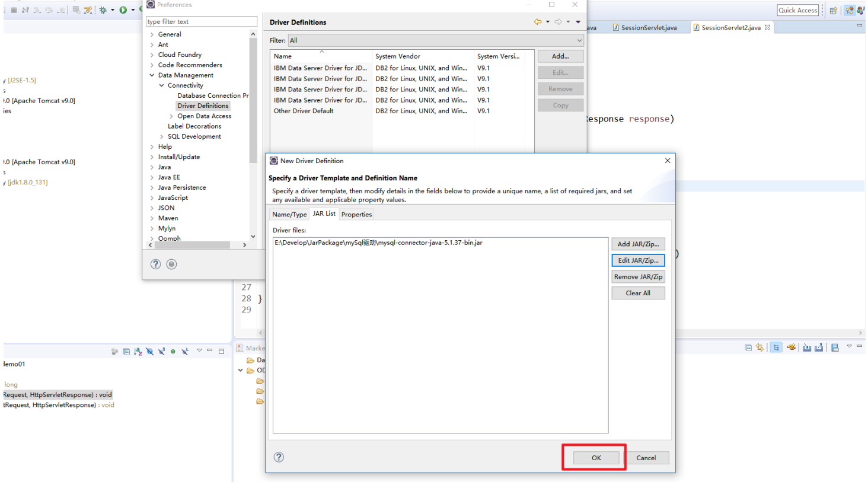Image resolution: width=868 pixels, height=491 pixels.
Task: Collapse the Connectivity tree node
Action: (161, 85)
